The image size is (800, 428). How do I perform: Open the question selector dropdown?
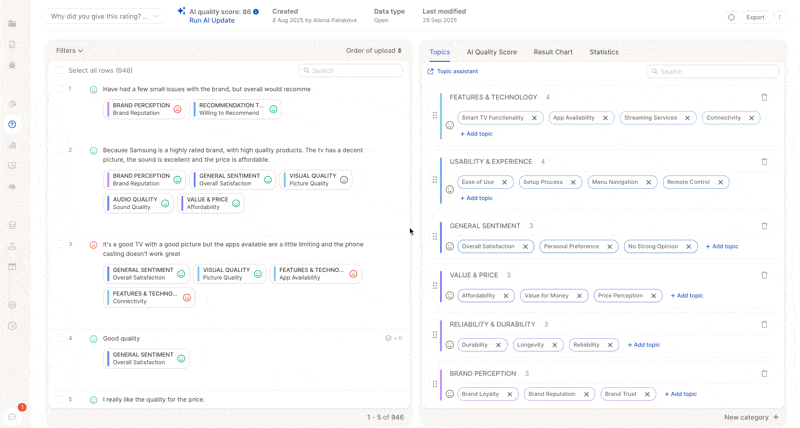pos(105,17)
